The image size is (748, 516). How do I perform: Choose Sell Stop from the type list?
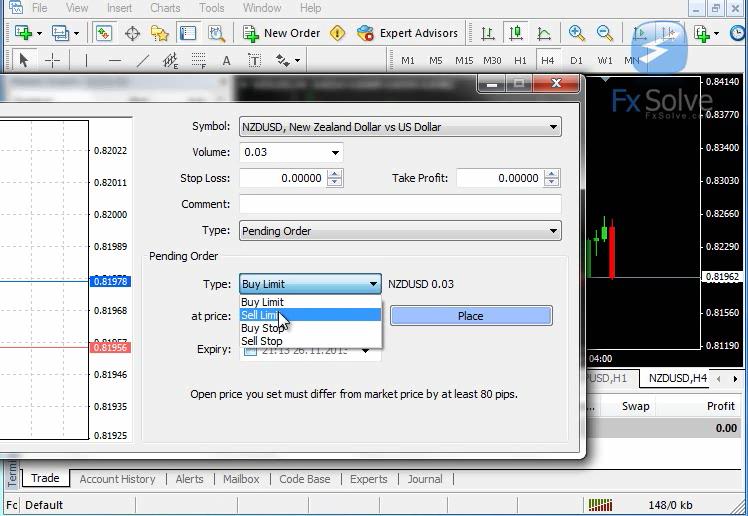(262, 341)
